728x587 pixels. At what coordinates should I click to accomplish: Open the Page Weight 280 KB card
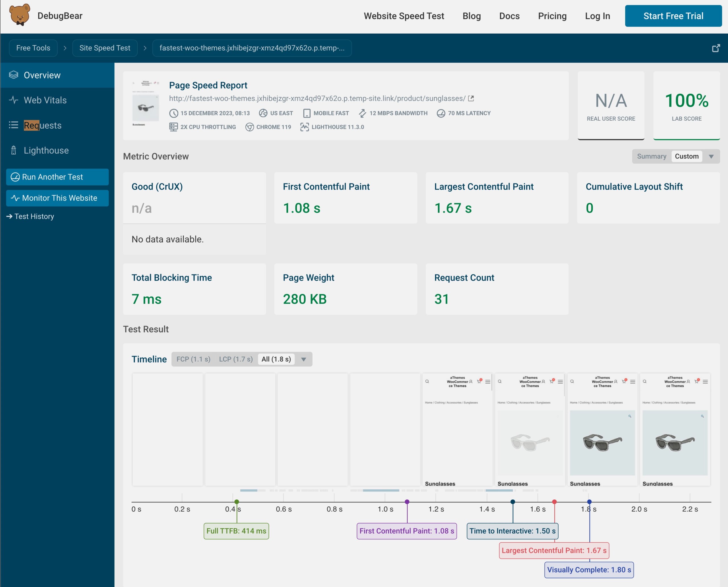[x=346, y=289]
